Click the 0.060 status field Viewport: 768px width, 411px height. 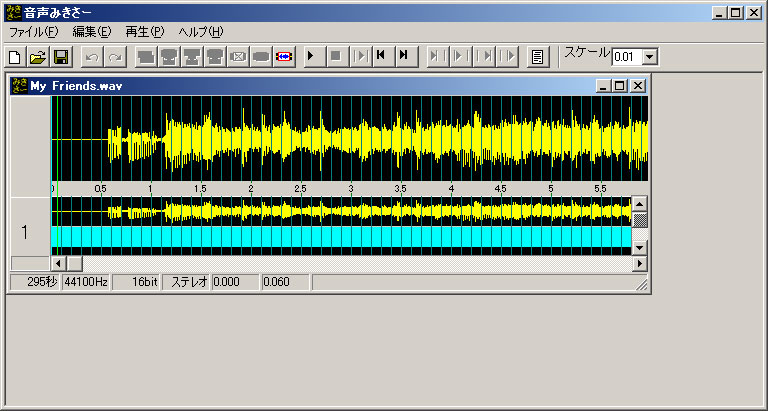pyautogui.click(x=286, y=282)
